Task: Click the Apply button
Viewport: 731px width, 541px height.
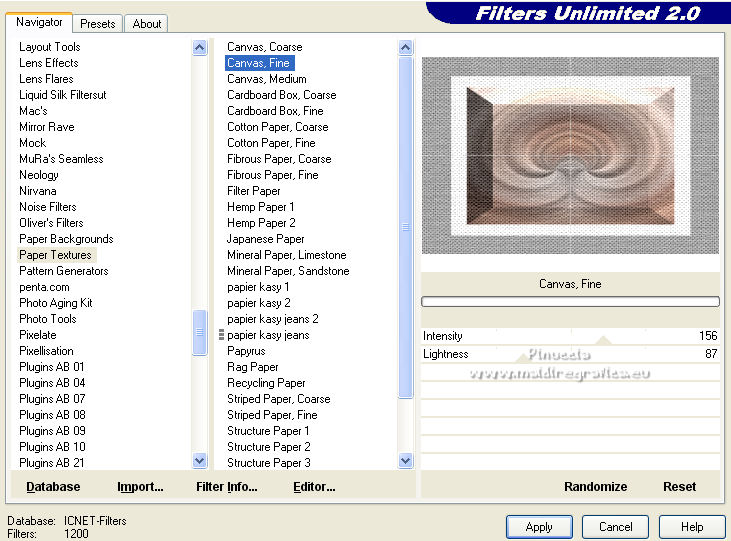Action: [x=539, y=527]
